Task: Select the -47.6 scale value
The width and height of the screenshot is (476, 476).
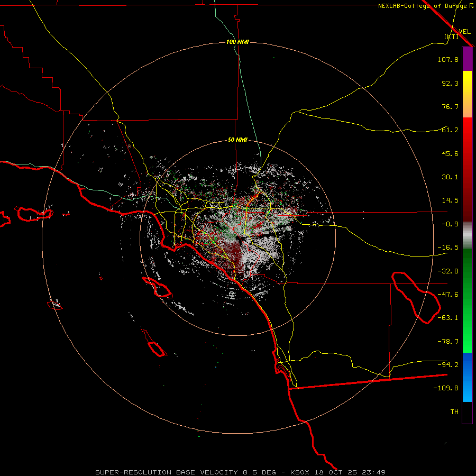Action: pos(448,295)
